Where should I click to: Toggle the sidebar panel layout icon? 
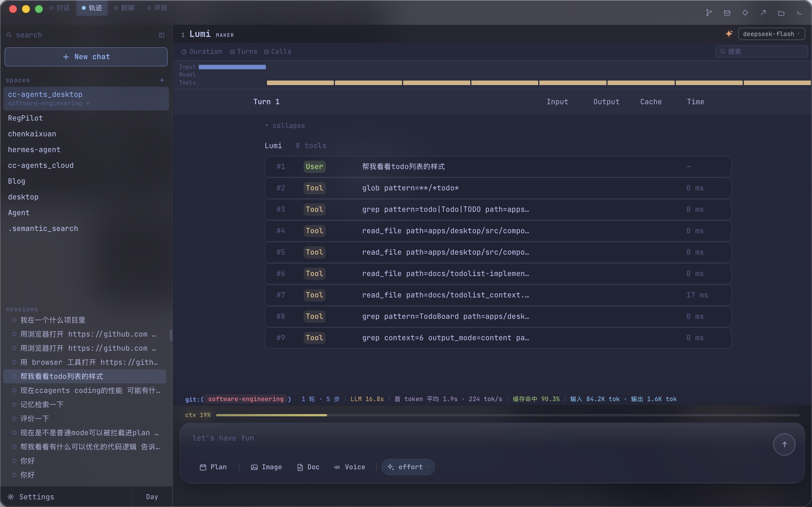161,35
